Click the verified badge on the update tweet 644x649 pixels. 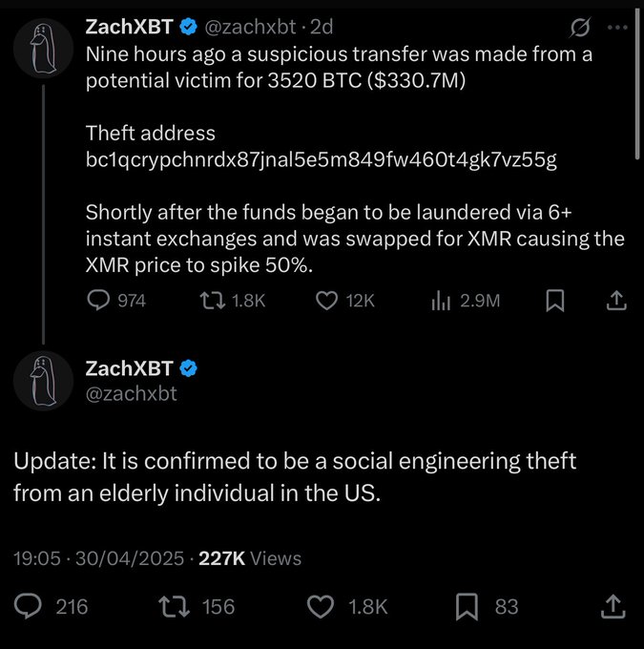(x=189, y=368)
